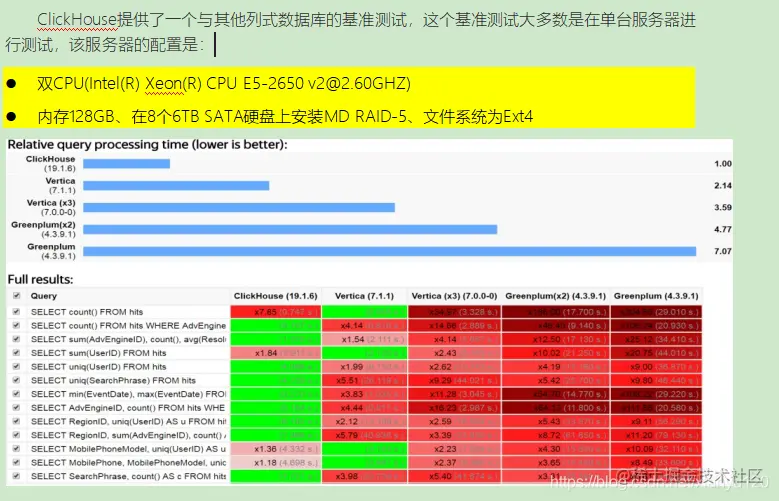Click the ClickHouse (19.1.6) column header
779x501 pixels.
pos(276,296)
